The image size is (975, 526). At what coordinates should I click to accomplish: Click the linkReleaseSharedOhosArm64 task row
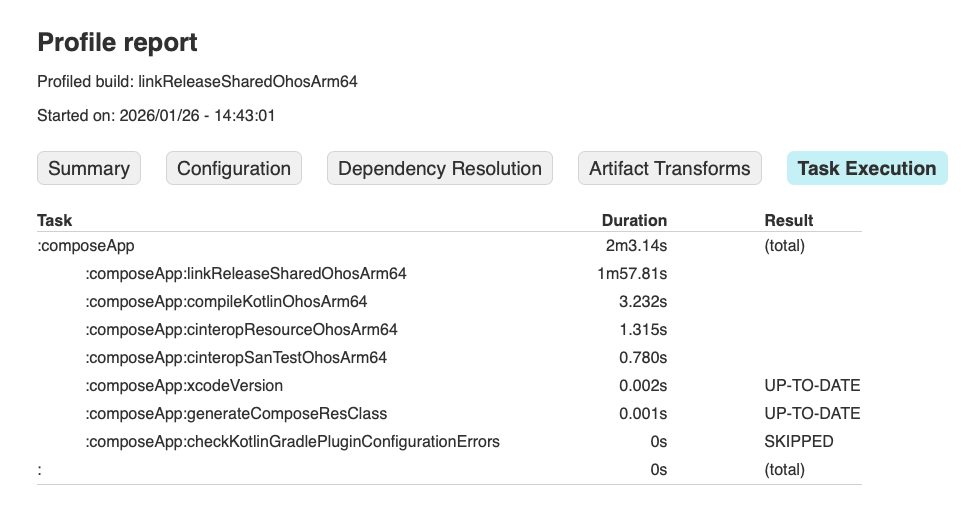point(246,273)
